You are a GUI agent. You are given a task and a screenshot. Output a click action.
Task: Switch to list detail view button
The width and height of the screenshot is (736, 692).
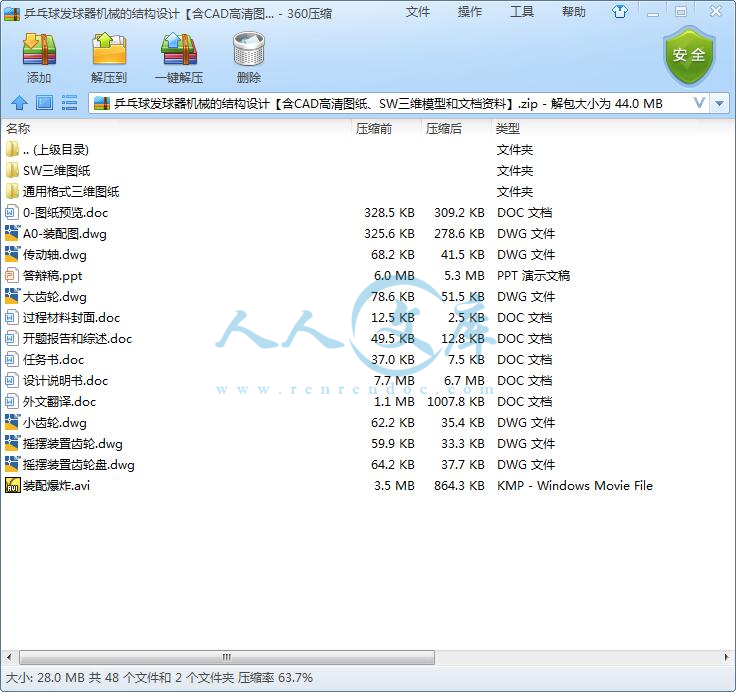[69, 102]
